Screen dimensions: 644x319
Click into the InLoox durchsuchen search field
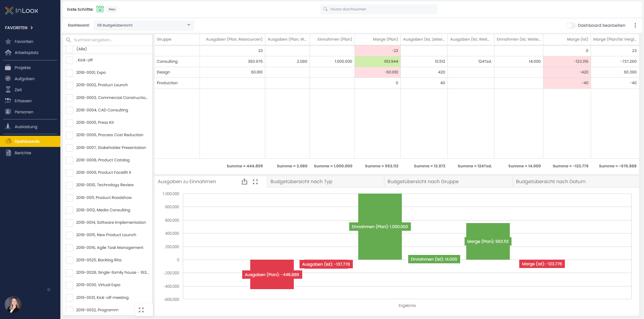[379, 9]
